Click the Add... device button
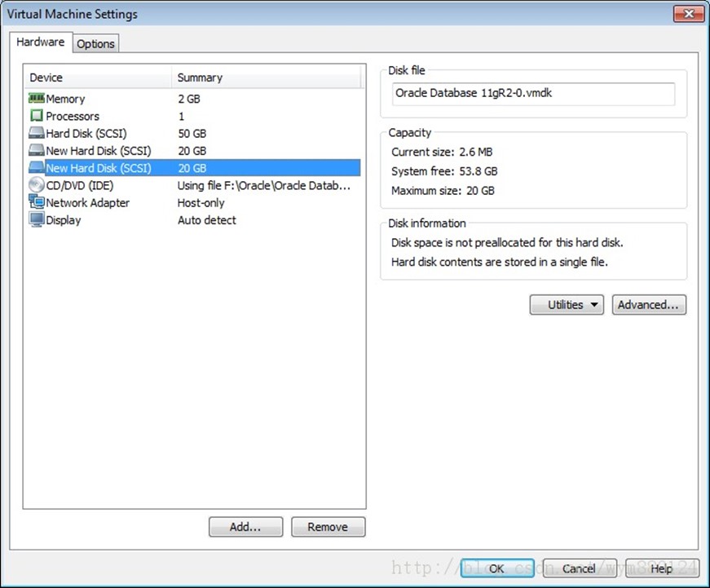 click(x=245, y=527)
